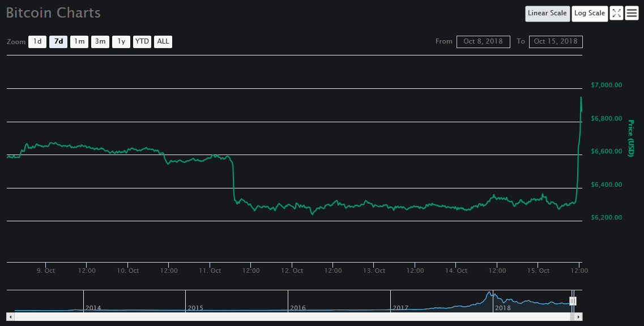Set zoom range to 1y
644x326 pixels.
pyautogui.click(x=121, y=41)
